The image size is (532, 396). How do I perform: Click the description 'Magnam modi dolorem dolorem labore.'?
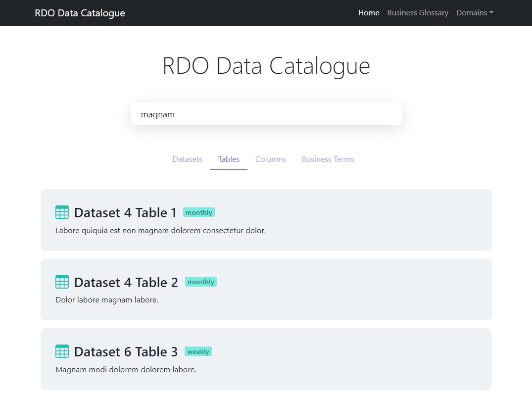pos(126,369)
